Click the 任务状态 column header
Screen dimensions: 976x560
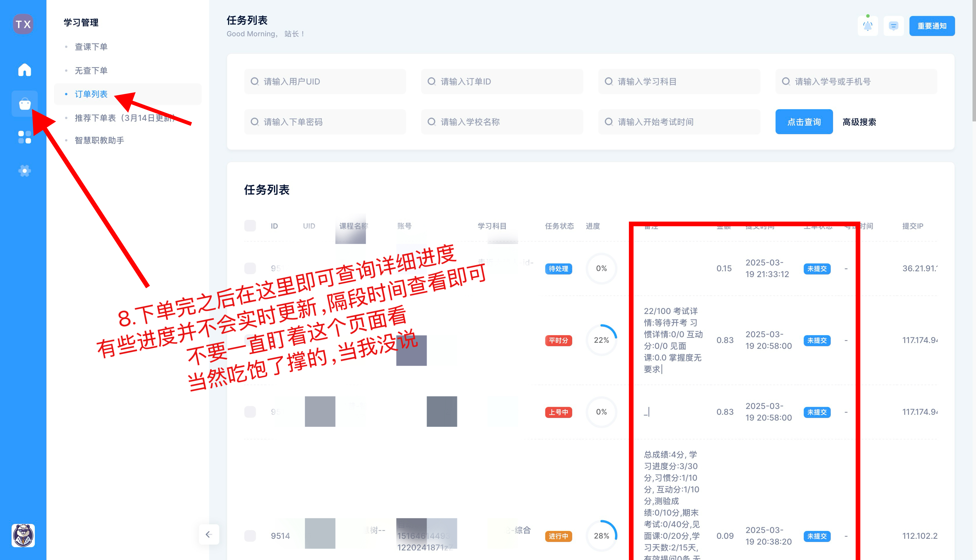559,226
